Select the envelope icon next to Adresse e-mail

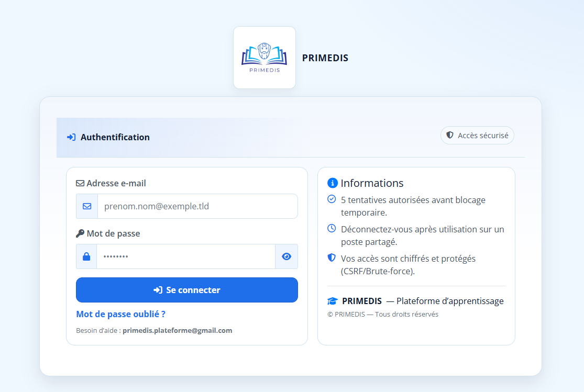click(x=80, y=183)
